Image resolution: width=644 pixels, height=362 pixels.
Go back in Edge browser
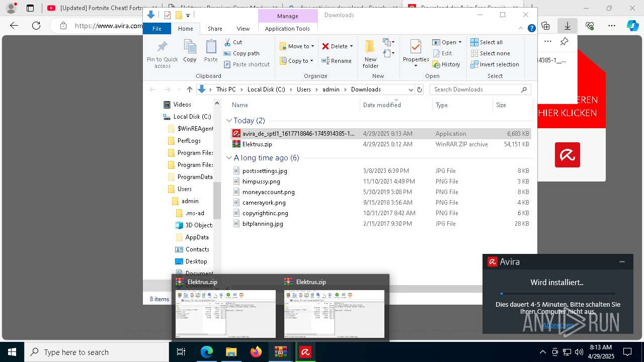pyautogui.click(x=14, y=26)
